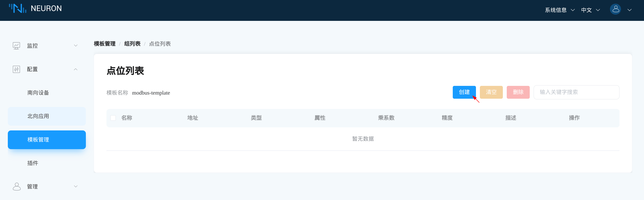Open the 系统信息 dropdown
This screenshot has width=644, height=200.
pos(559,10)
